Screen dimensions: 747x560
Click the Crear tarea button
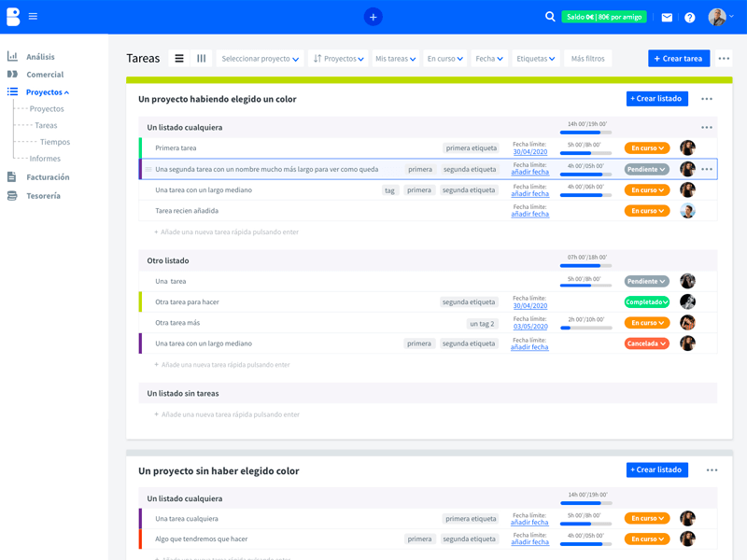click(x=678, y=59)
